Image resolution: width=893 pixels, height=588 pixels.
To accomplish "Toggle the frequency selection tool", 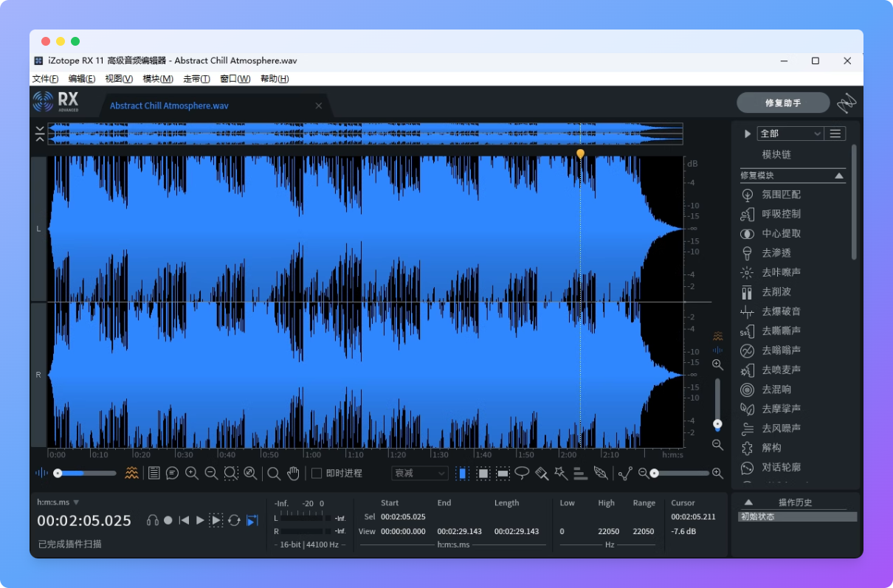I will pyautogui.click(x=503, y=473).
